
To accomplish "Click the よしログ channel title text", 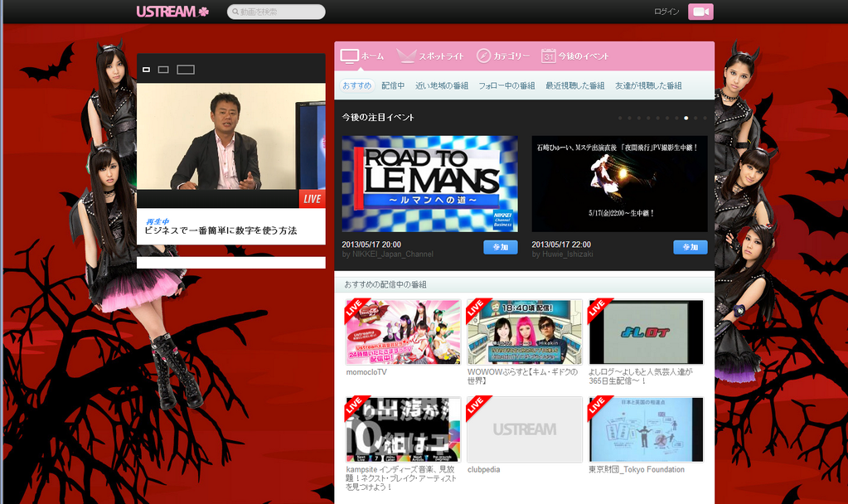I will [640, 376].
